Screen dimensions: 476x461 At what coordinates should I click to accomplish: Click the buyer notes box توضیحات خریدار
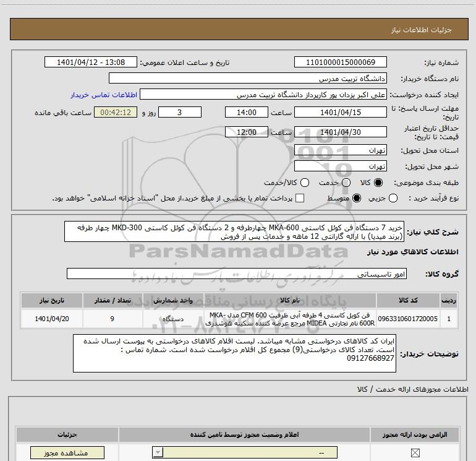[x=234, y=353]
